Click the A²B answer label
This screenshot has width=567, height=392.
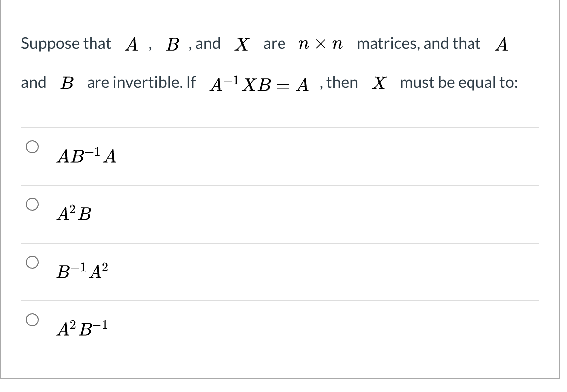pyautogui.click(x=74, y=214)
